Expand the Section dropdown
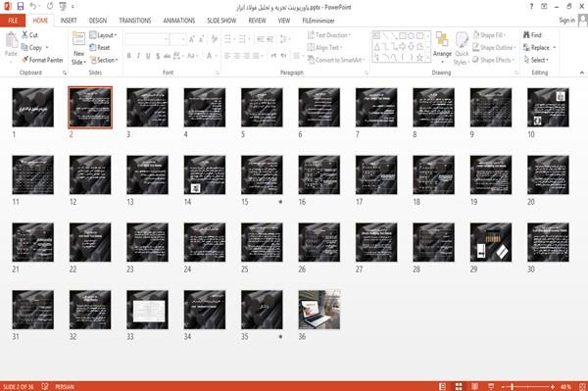 [104, 60]
